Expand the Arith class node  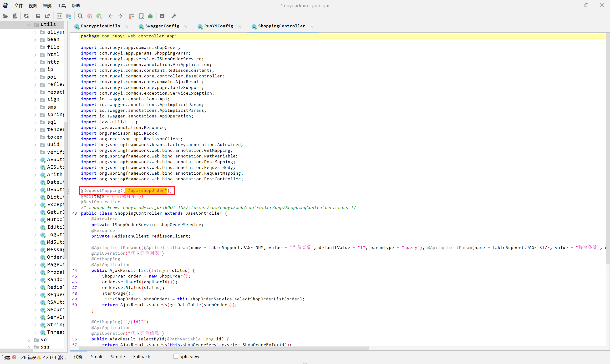click(35, 175)
